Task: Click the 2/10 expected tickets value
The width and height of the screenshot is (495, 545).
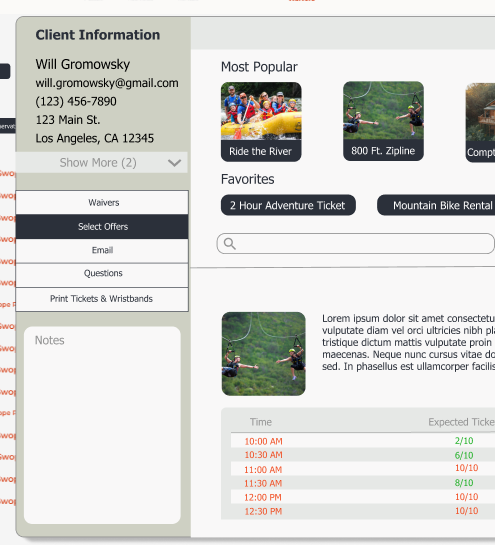Action: [464, 441]
